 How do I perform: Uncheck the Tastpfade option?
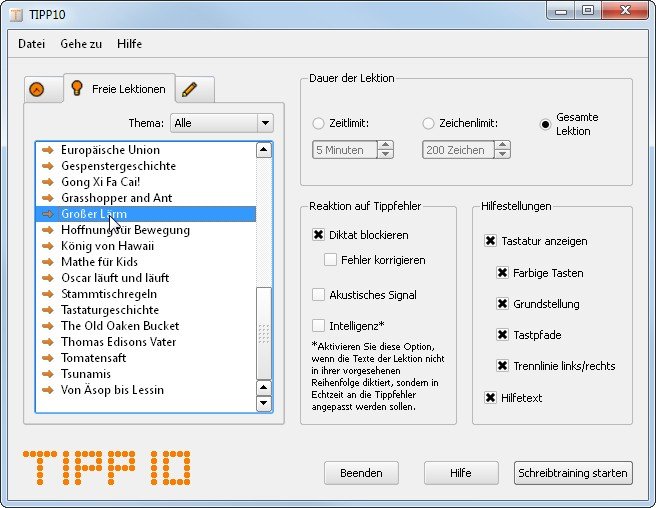502,334
